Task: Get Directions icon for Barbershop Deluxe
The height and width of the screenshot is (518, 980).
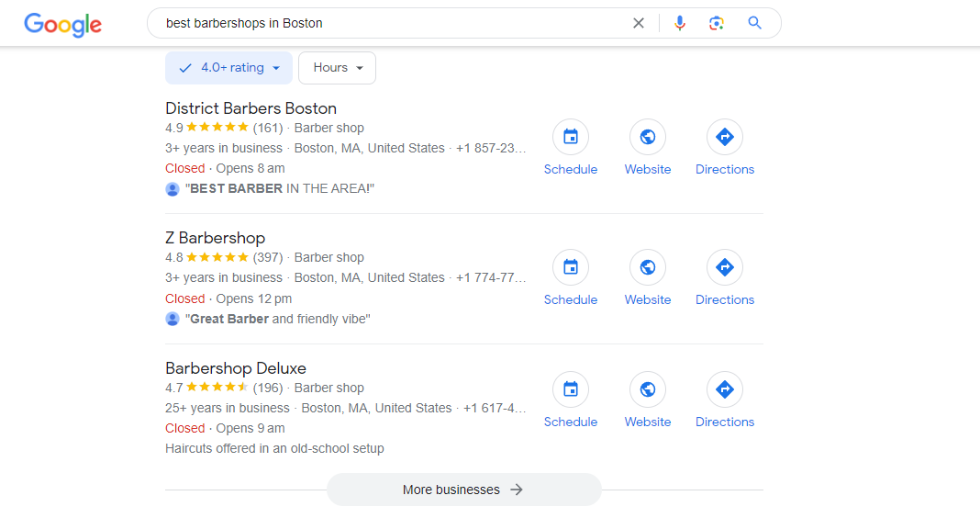Action: (x=724, y=389)
